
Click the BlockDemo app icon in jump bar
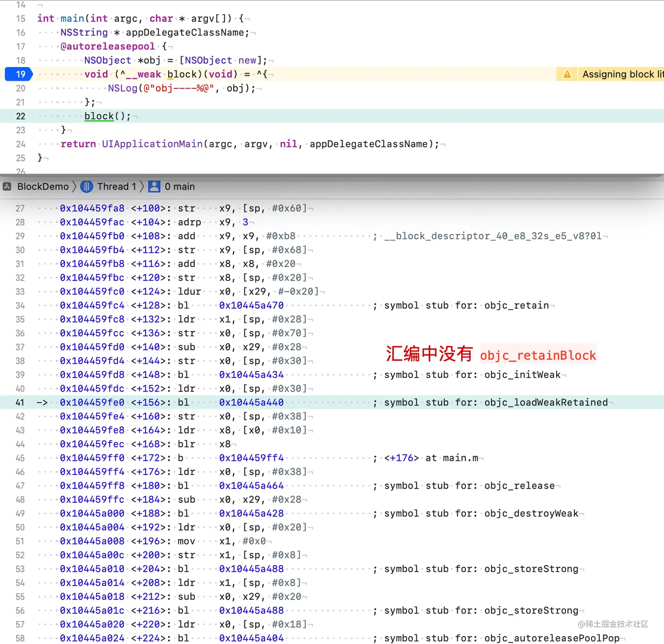7,187
